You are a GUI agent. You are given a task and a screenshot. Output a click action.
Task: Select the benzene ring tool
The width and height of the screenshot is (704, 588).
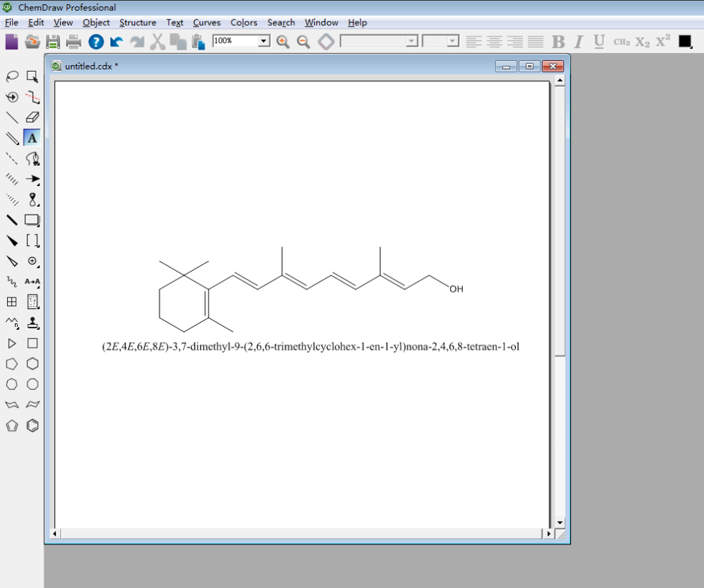32,426
